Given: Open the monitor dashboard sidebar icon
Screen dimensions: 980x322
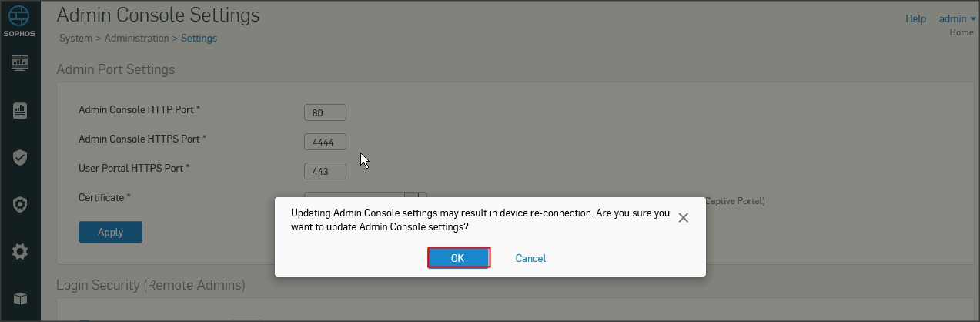Looking at the screenshot, I should [x=20, y=63].
